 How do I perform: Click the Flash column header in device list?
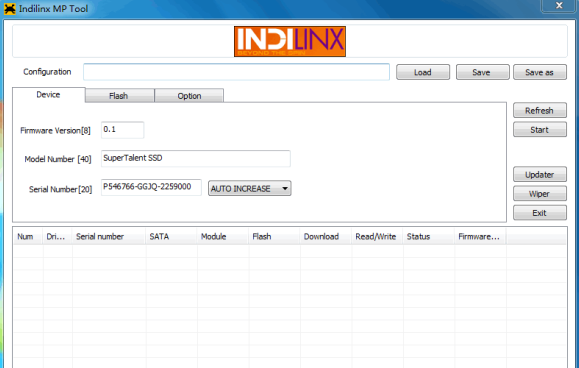pos(274,237)
